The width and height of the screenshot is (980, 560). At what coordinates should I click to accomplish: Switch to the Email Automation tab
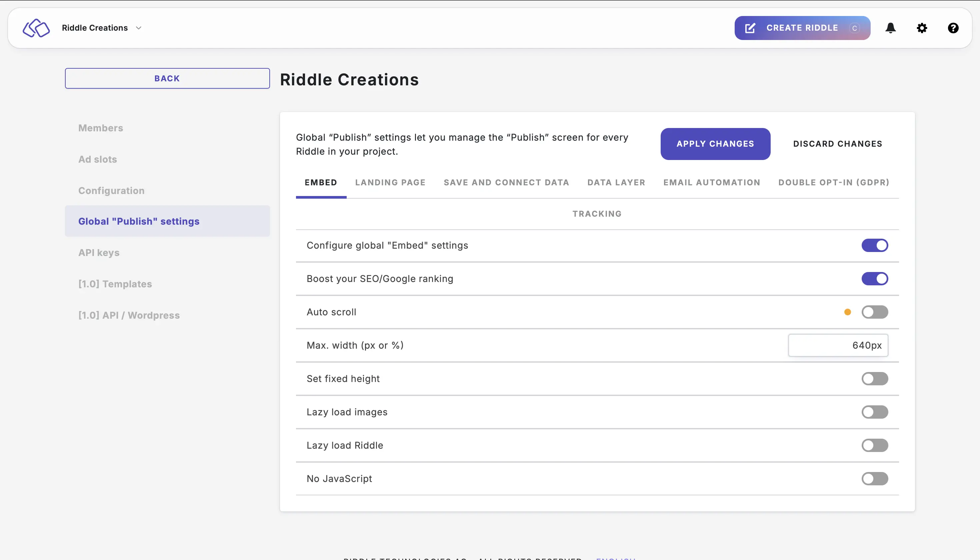tap(712, 182)
